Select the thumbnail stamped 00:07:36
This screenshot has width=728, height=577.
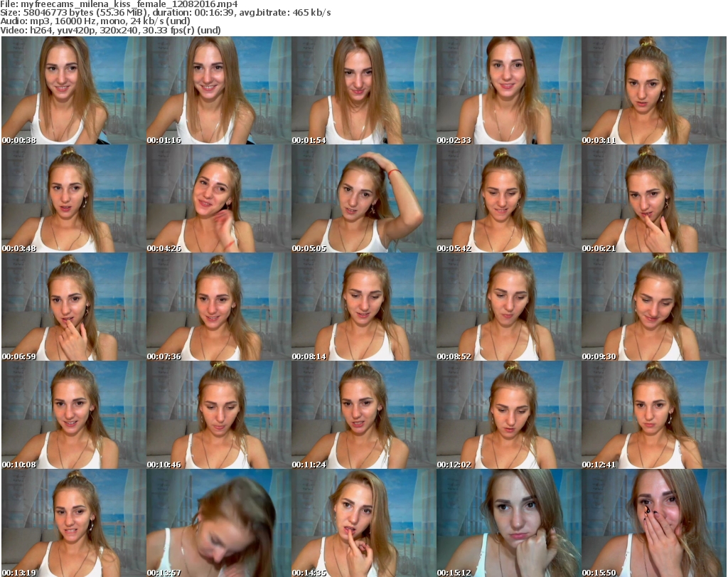coord(219,307)
